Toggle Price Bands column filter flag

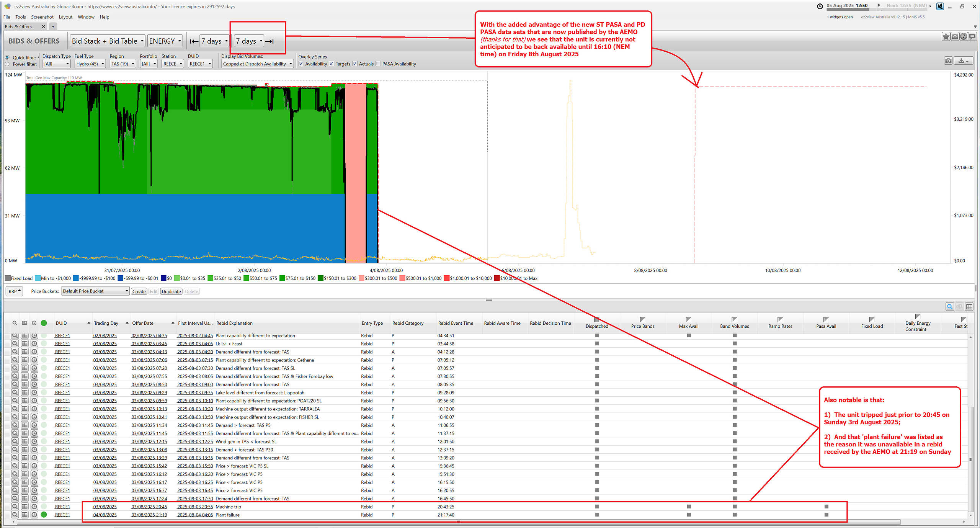point(643,319)
